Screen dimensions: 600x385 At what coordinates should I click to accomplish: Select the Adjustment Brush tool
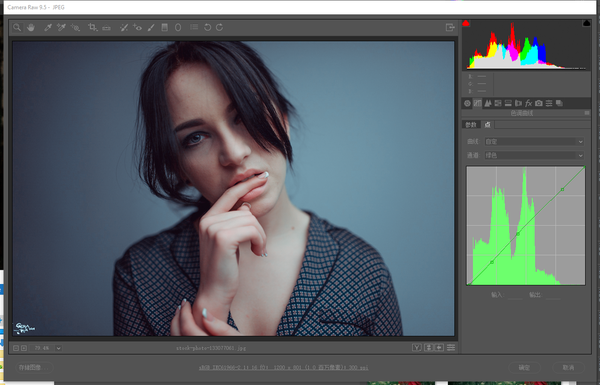tap(151, 27)
